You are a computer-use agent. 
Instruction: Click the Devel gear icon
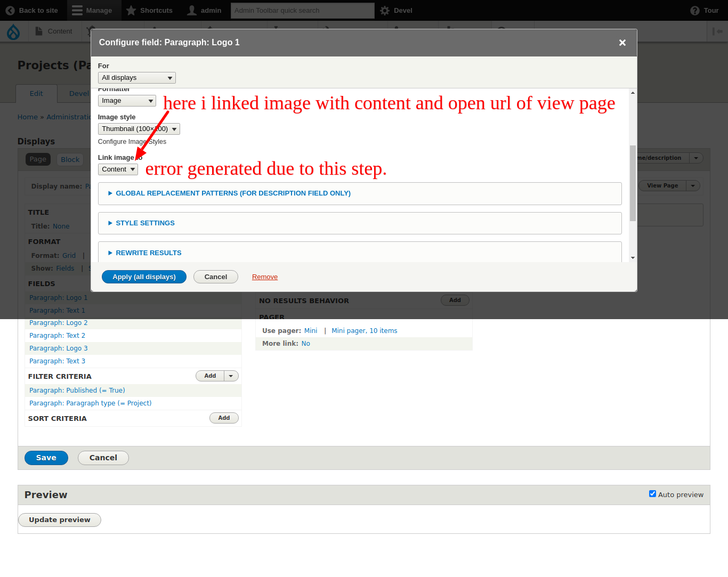pos(384,10)
